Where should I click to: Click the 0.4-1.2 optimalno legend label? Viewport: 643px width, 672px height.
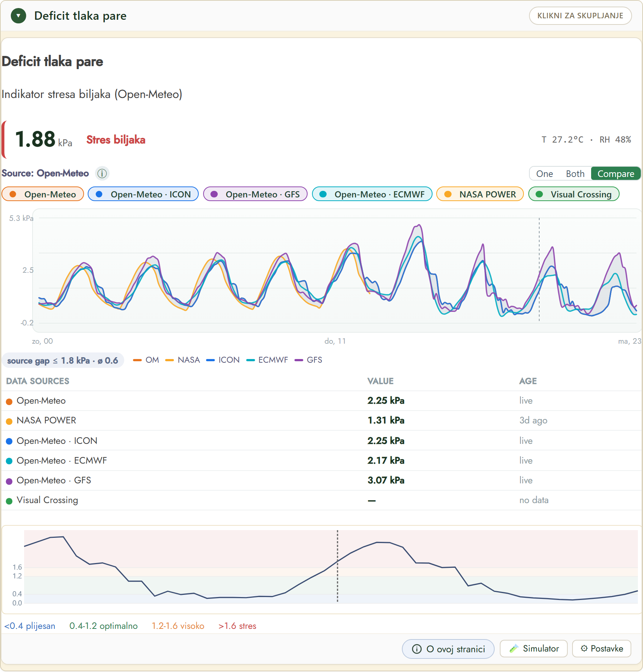pyautogui.click(x=103, y=626)
